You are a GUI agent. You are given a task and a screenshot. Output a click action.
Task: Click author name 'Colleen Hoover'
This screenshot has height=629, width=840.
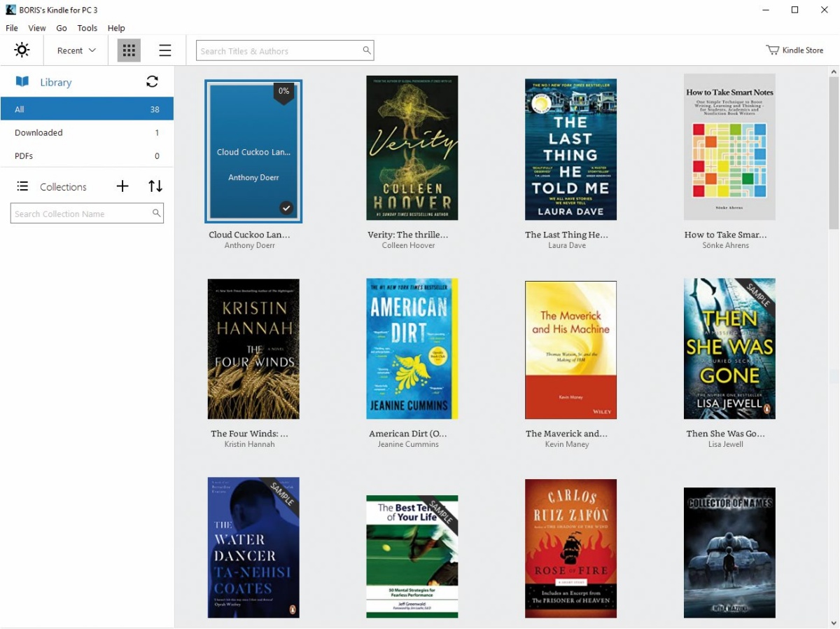pos(408,245)
